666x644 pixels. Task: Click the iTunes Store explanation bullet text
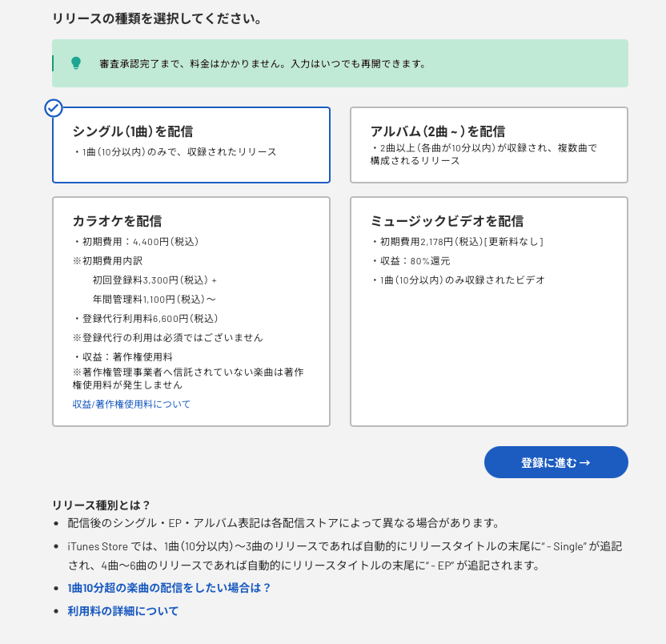[x=344, y=555]
